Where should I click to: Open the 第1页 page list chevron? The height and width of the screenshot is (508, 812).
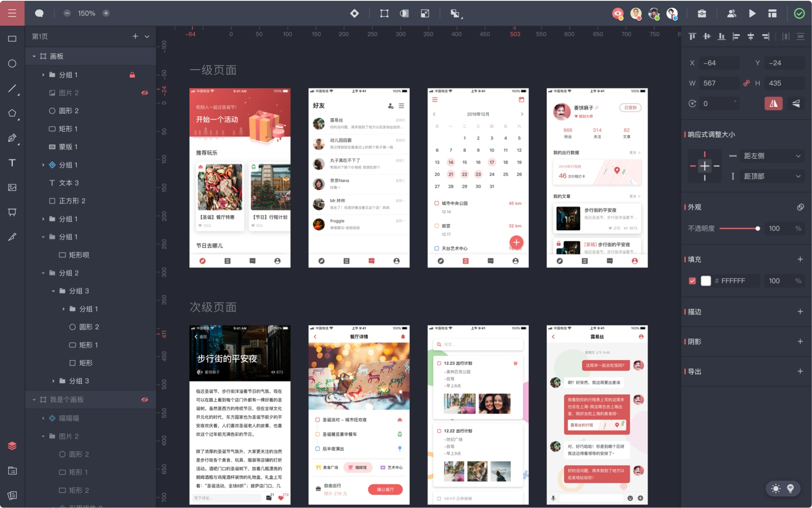(x=147, y=36)
